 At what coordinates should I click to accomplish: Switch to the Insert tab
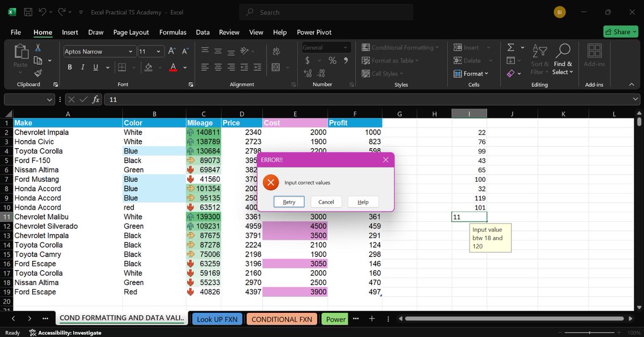(70, 32)
